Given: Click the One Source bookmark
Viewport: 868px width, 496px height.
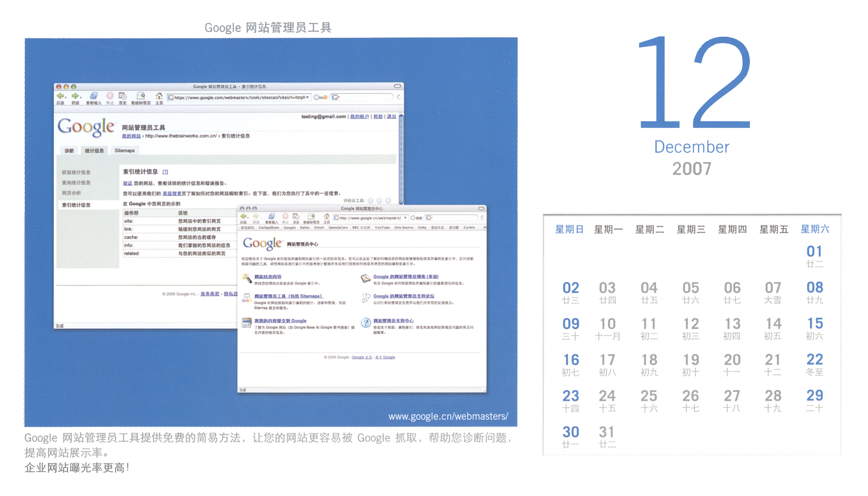Looking at the screenshot, I should coord(404,228).
